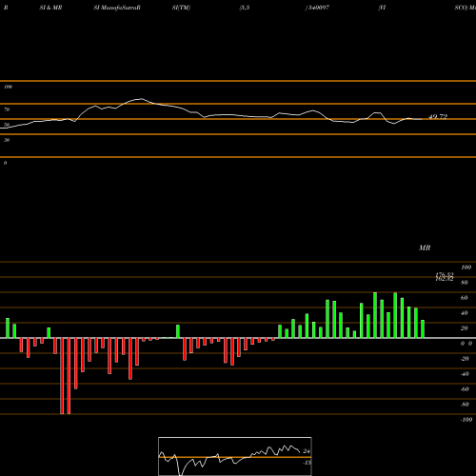Click the MR right axis label 40
Screen dimensions: 476x476
(465, 313)
